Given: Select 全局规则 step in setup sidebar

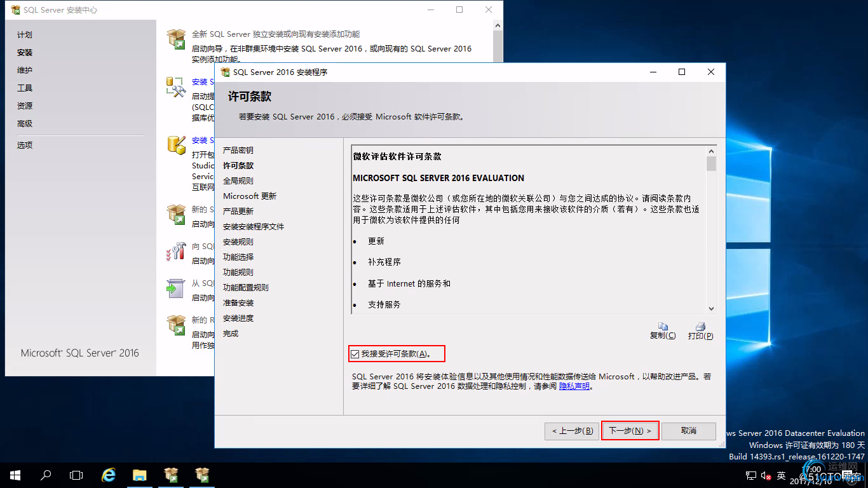Looking at the screenshot, I should [238, 180].
